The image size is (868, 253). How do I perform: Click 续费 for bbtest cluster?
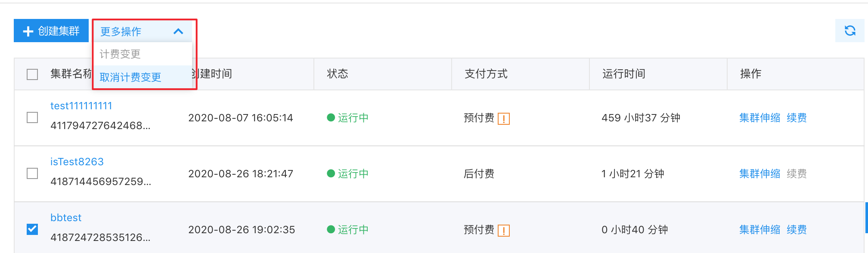click(x=797, y=229)
